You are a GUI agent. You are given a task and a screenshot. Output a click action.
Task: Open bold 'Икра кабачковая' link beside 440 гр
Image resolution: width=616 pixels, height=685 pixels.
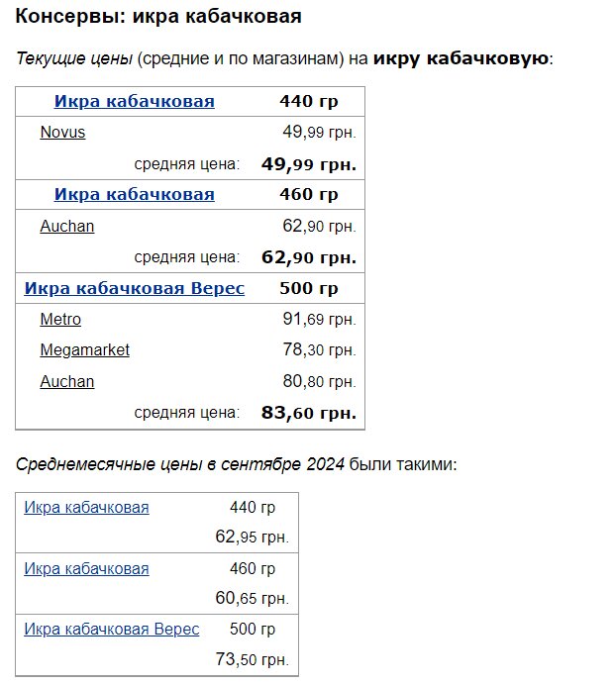[x=134, y=102]
